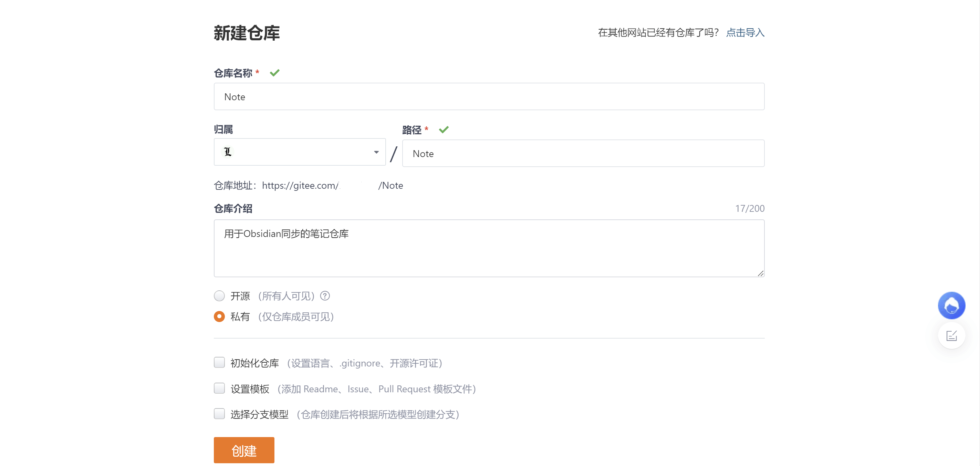Focus the 路径 path input field

pos(583,154)
